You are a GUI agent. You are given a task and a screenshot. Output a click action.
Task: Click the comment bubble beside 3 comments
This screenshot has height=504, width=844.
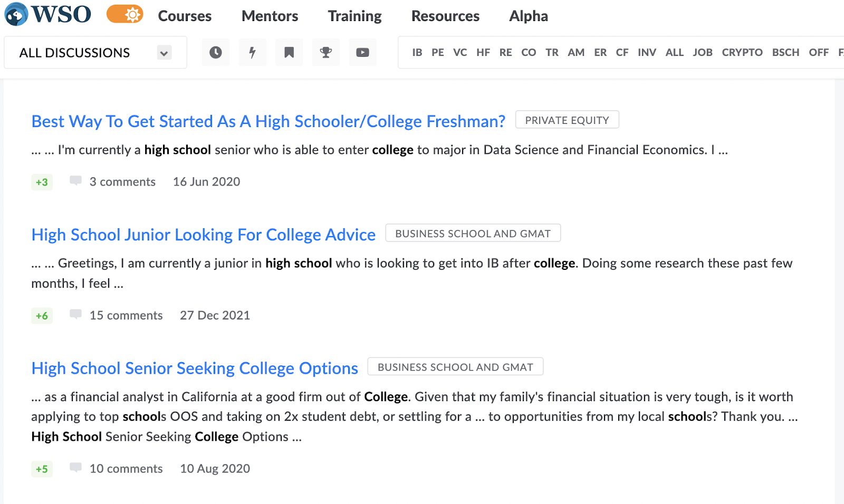coord(76,181)
